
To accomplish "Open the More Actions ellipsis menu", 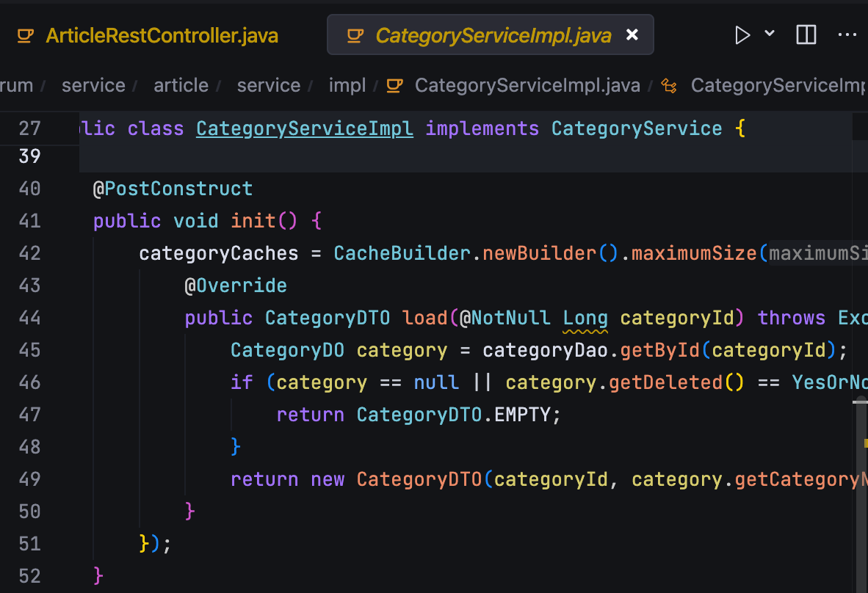I will [x=847, y=34].
